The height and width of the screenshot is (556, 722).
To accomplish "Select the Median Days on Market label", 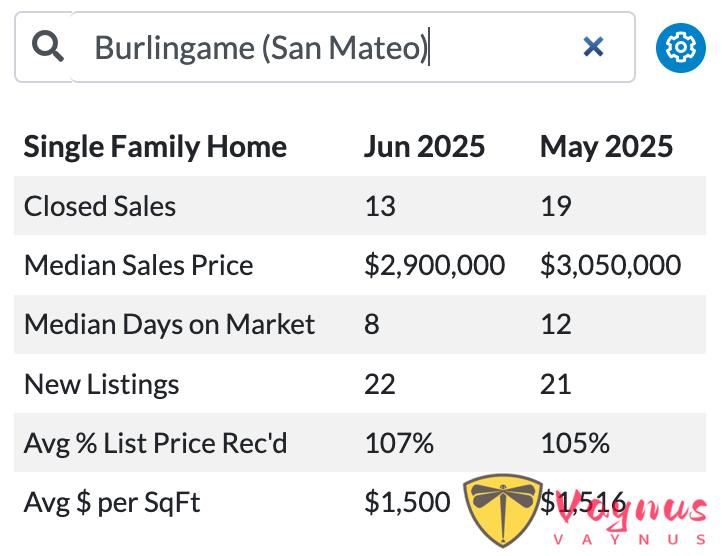I will (169, 324).
